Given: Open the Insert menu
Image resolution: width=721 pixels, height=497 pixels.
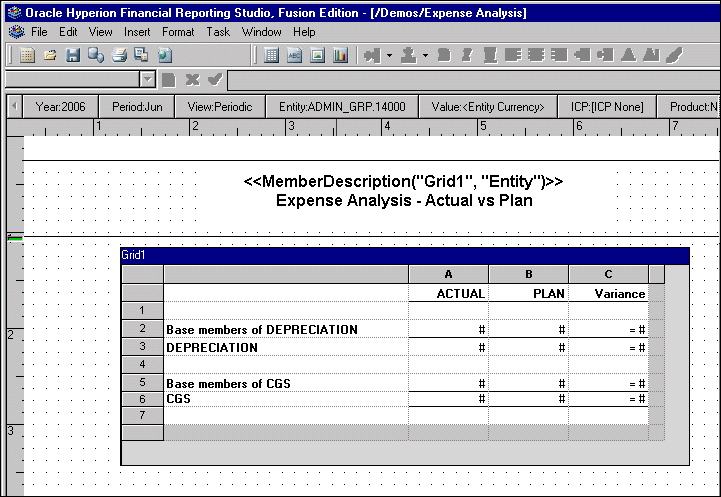Looking at the screenshot, I should [x=137, y=32].
